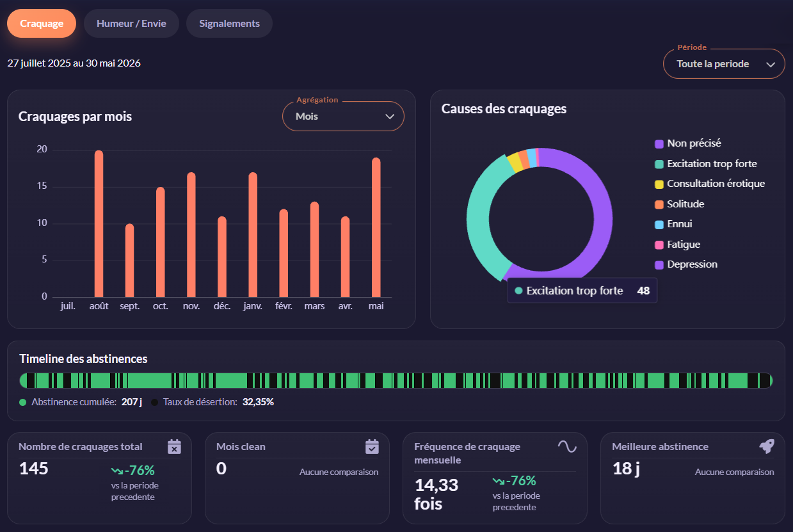Click the déc. bar in the chart
793x532 pixels.
[x=222, y=257]
